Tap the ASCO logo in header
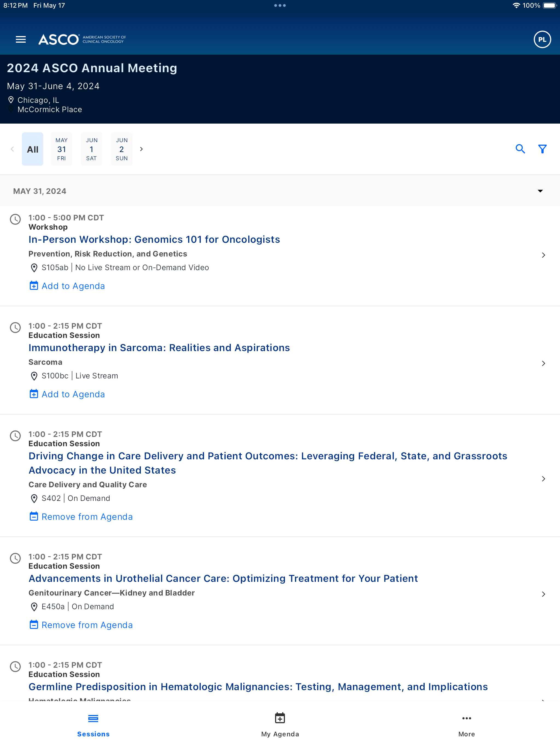Screen dimensions: 560x747 pyautogui.click(x=82, y=40)
